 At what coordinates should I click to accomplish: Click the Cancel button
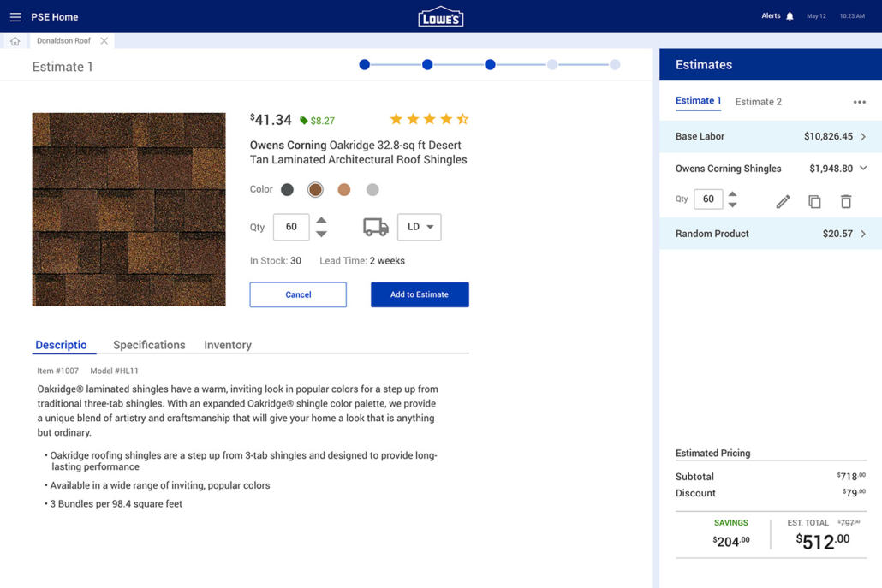click(x=298, y=294)
